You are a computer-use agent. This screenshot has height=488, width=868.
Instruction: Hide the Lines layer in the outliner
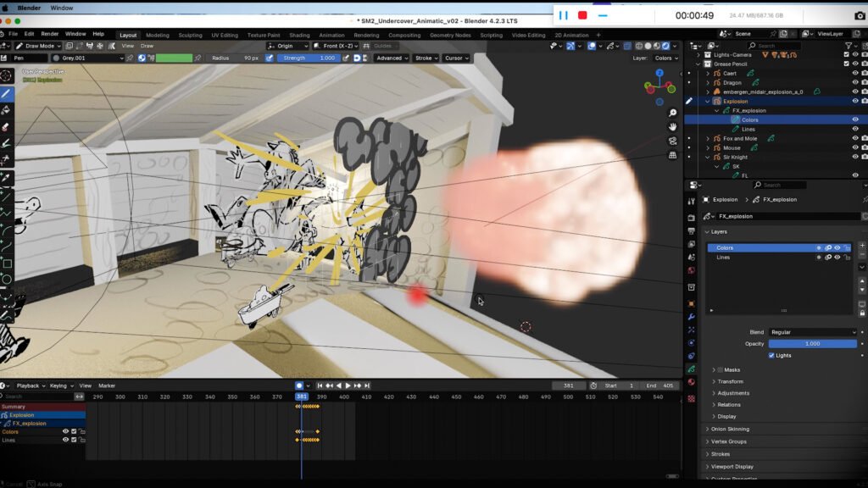pos(855,129)
